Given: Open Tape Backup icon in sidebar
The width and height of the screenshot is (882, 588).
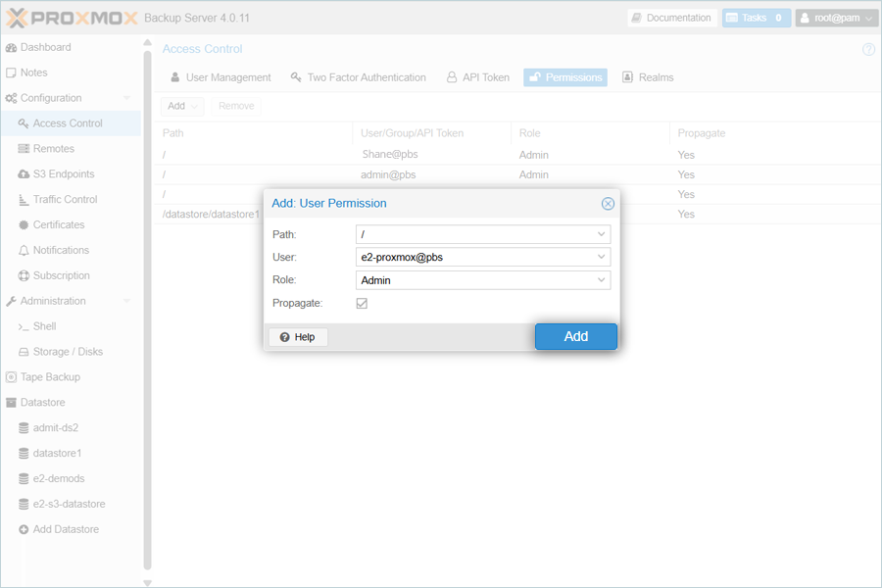Looking at the screenshot, I should [12, 377].
